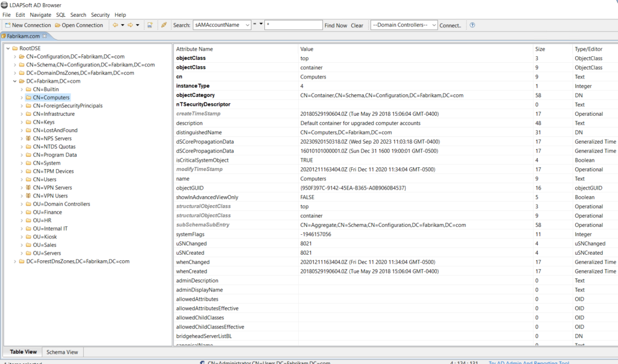This screenshot has height=364, width=618.
Task: Click the CN=Computers folder icon
Action: [x=28, y=97]
